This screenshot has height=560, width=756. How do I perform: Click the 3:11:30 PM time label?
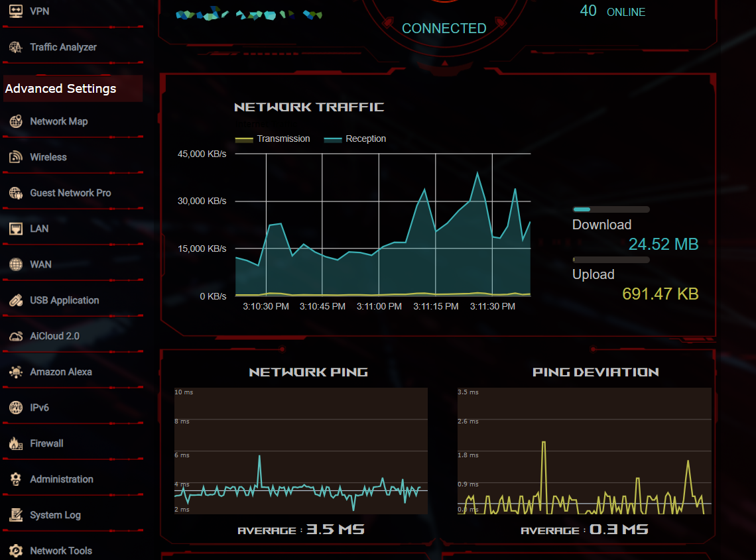pos(492,306)
